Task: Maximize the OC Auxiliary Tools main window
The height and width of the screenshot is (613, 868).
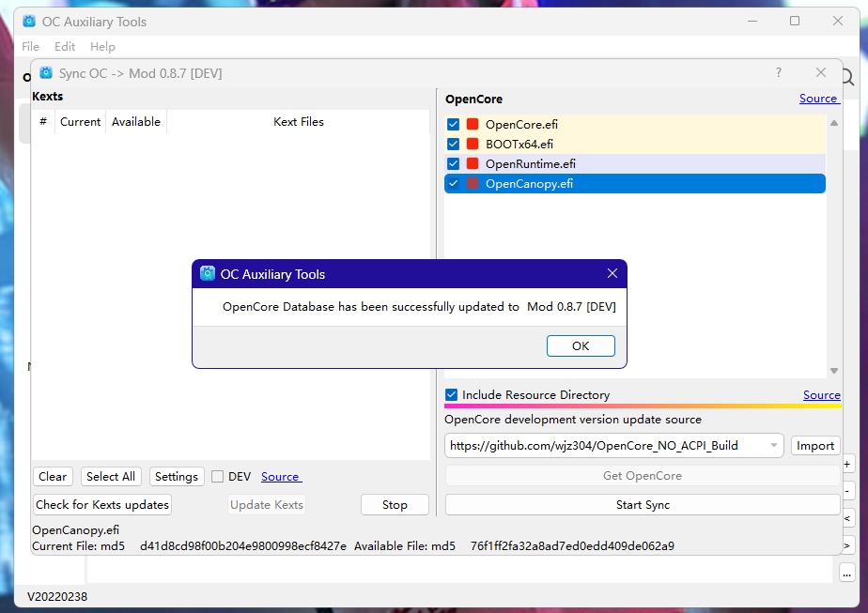Action: [795, 21]
